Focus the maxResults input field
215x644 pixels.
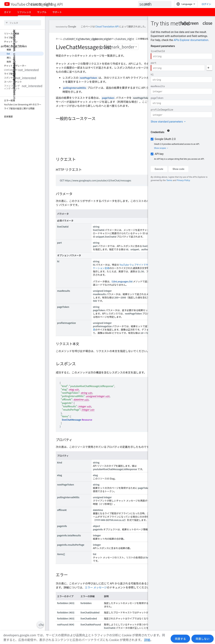click(x=182, y=91)
